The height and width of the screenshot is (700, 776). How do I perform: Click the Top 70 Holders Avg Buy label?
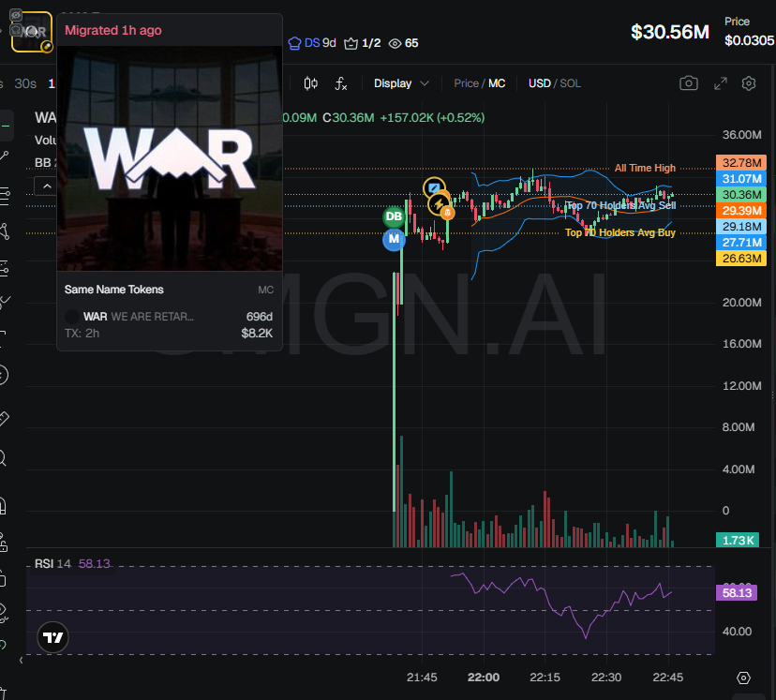pos(620,232)
